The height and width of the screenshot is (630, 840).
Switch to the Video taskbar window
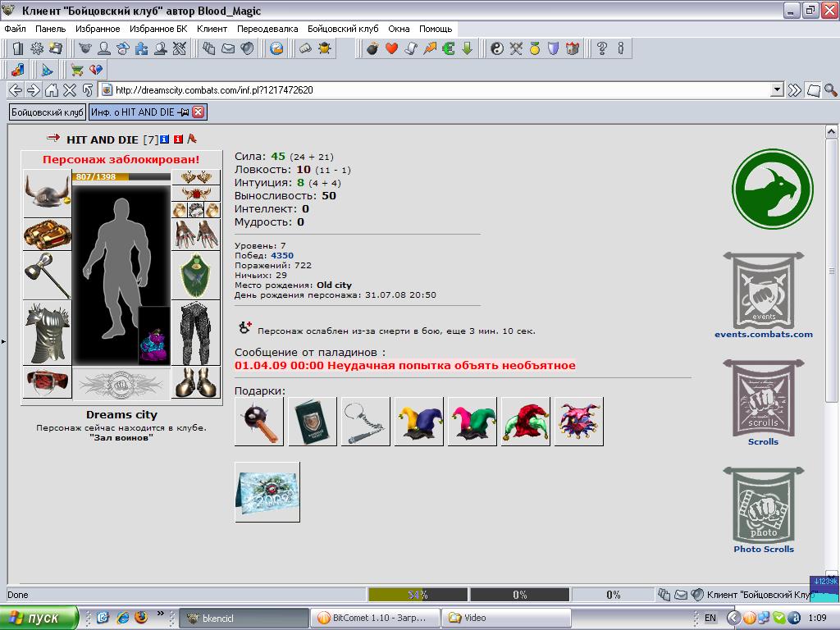point(506,618)
